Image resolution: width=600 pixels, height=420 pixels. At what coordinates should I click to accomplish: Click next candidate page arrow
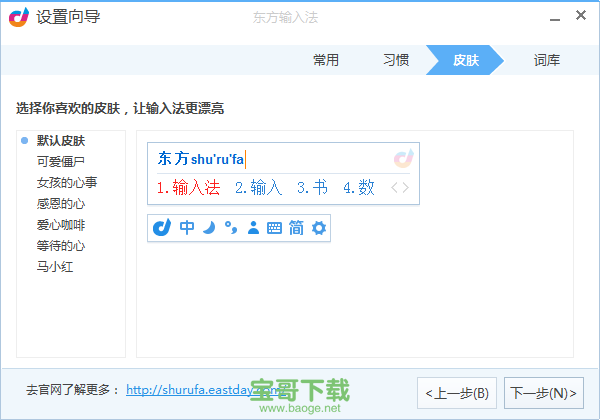point(406,188)
